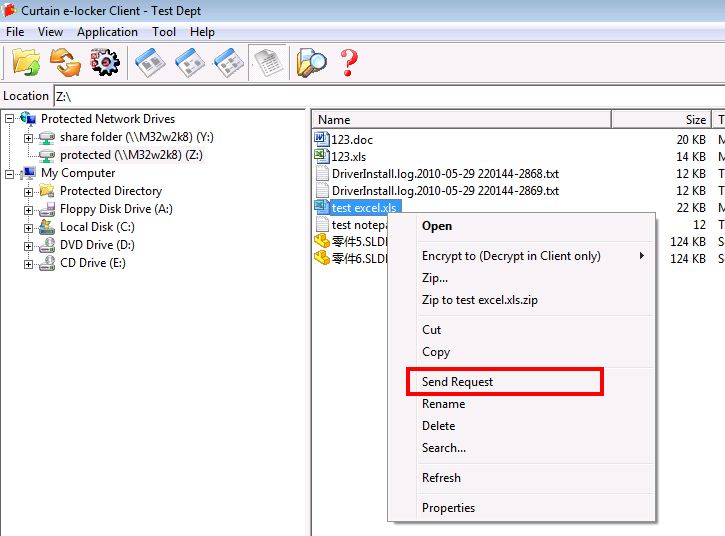Collapse the My Computer tree node
725x536 pixels.
[10, 174]
